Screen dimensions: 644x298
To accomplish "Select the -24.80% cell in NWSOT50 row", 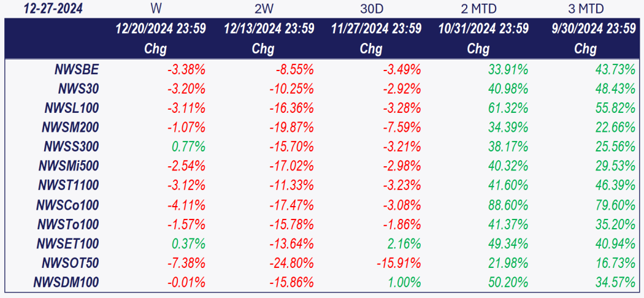I will tap(291, 263).
